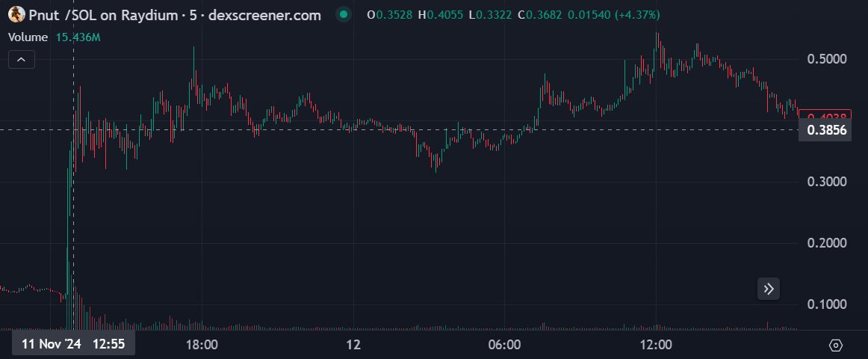
Task: Click the low value L0.3322
Action: (x=491, y=15)
